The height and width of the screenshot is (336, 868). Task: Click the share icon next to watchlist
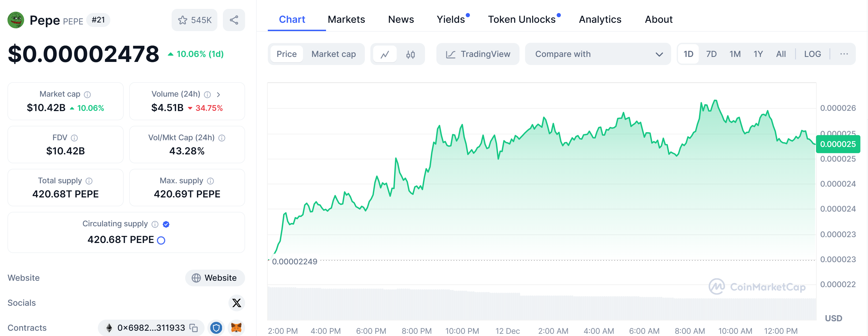[234, 20]
